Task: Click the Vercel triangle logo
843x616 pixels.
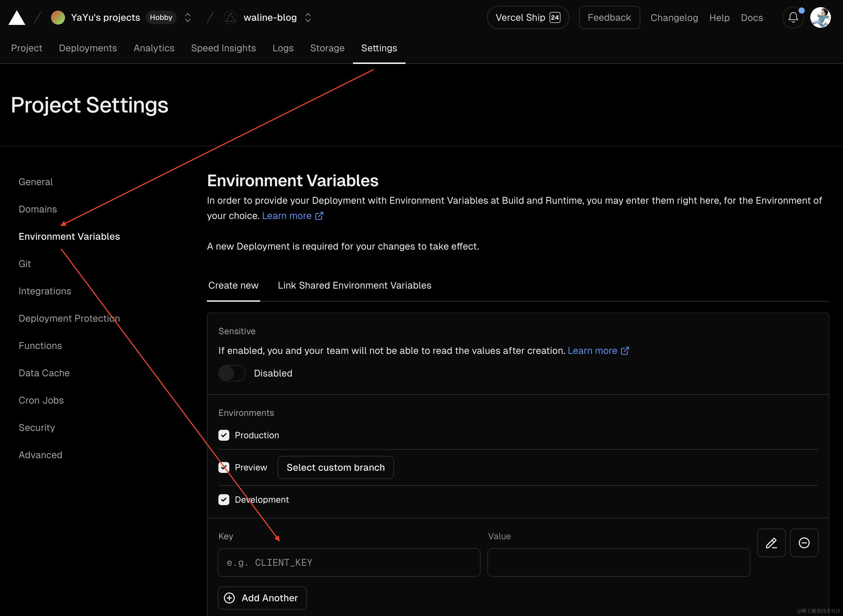Action: (x=17, y=17)
